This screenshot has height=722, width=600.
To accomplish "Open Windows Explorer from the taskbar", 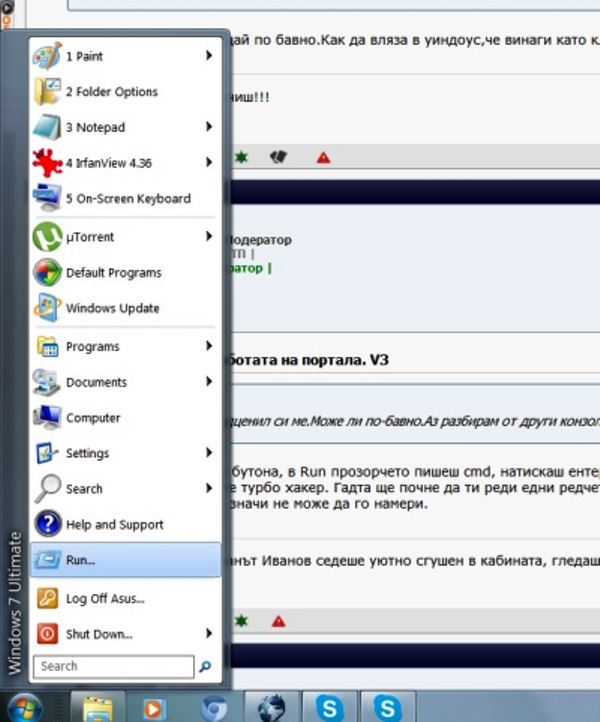I will [98, 708].
